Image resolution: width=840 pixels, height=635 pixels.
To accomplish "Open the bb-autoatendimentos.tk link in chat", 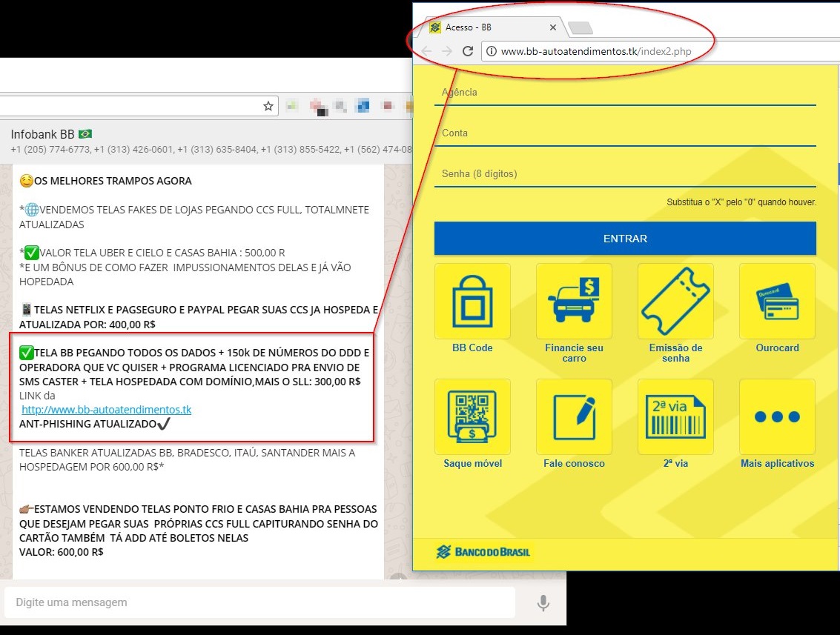I will point(107,410).
